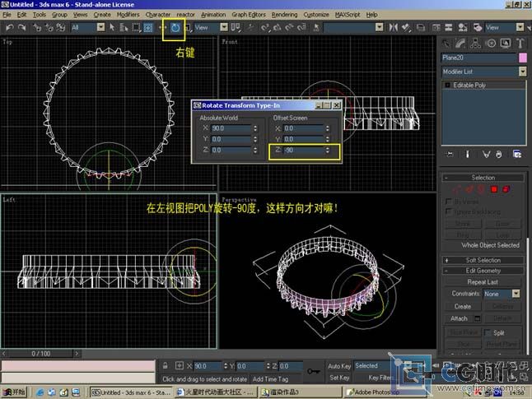Toggle the Split checkbox
532x399 pixels.
click(488, 333)
